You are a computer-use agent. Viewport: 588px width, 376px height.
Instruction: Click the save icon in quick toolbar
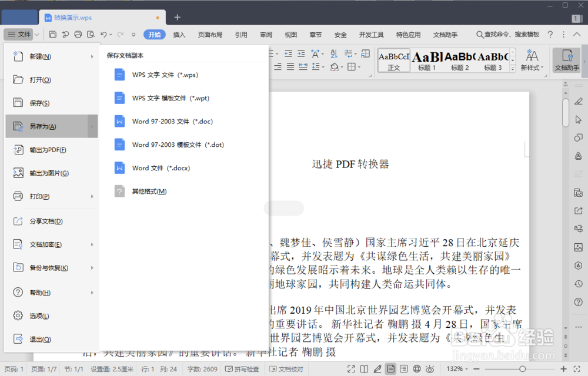pos(52,35)
